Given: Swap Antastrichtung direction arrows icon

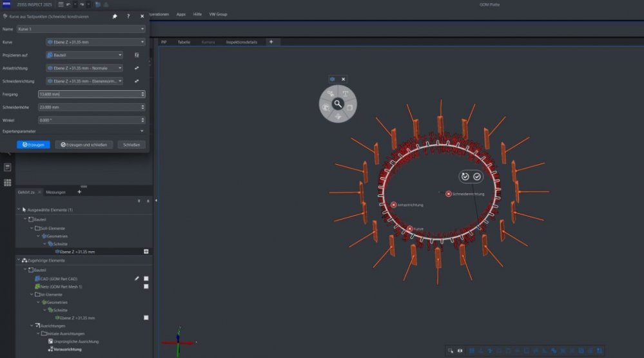Looking at the screenshot, I should point(137,68).
